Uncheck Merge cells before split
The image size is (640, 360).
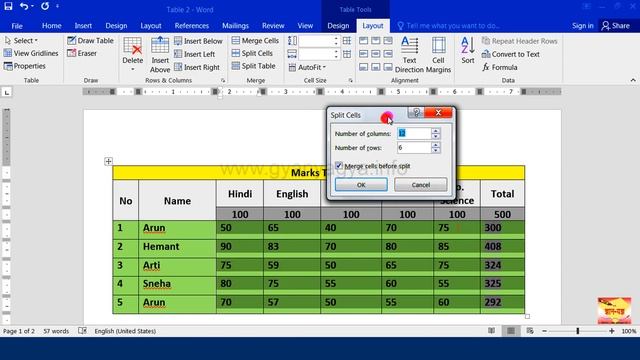click(x=339, y=166)
